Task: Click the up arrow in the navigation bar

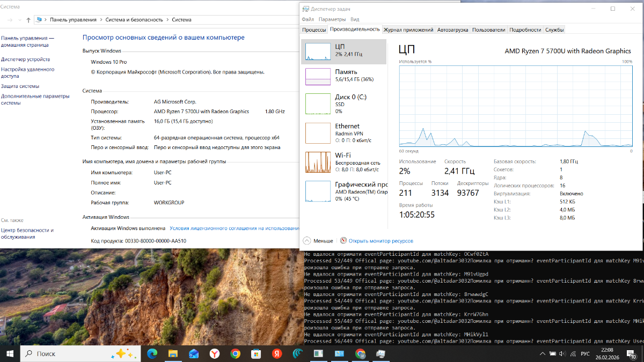Action: 28,20
